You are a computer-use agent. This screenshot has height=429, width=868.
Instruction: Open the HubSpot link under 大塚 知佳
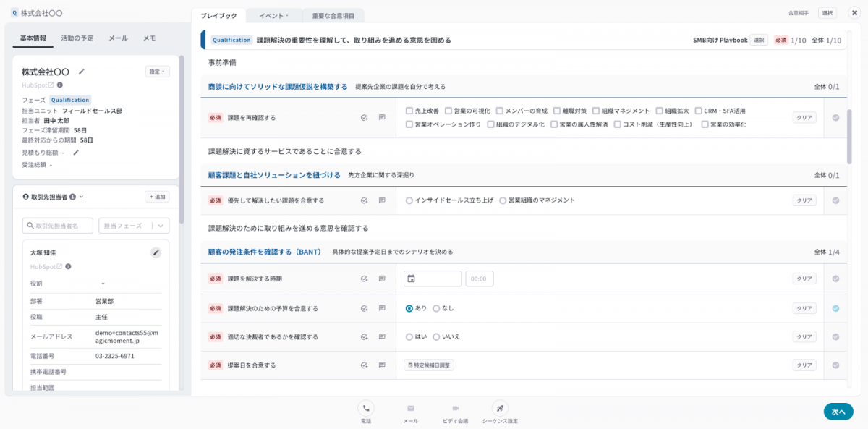pos(46,266)
